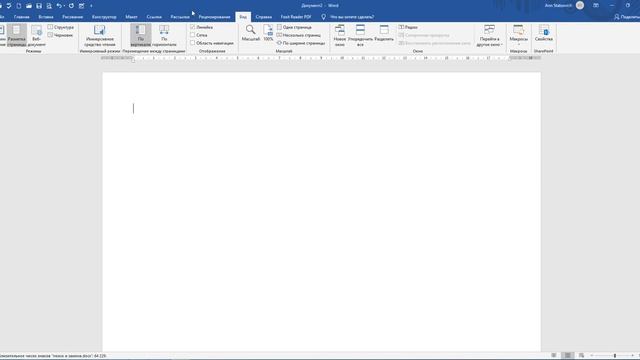Open the Undo history dropdown arrow

(64, 6)
